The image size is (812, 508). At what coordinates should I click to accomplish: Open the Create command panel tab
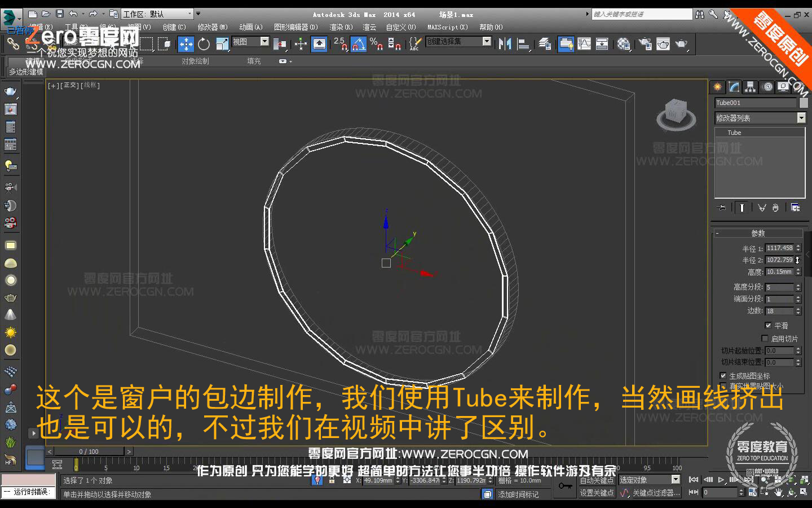click(x=717, y=87)
